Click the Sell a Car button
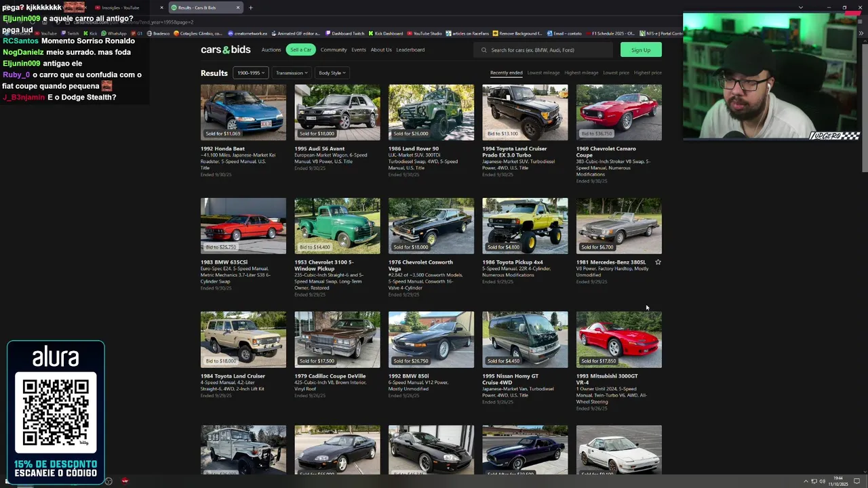Image resolution: width=868 pixels, height=488 pixels. (x=301, y=49)
